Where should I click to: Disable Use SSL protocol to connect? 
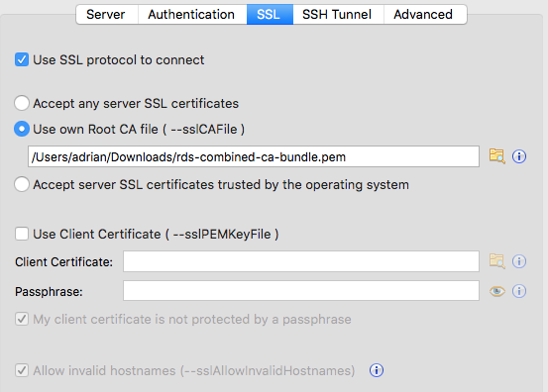coord(22,59)
